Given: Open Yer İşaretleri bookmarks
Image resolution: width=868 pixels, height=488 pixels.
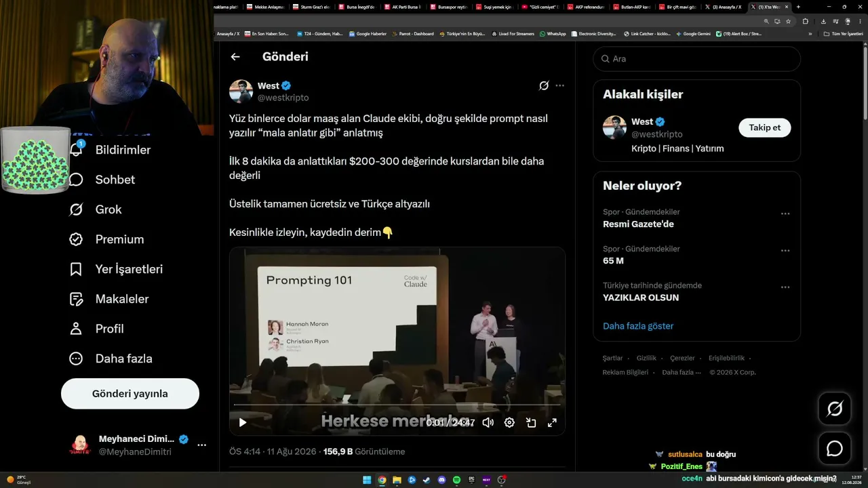Looking at the screenshot, I should pyautogui.click(x=116, y=269).
